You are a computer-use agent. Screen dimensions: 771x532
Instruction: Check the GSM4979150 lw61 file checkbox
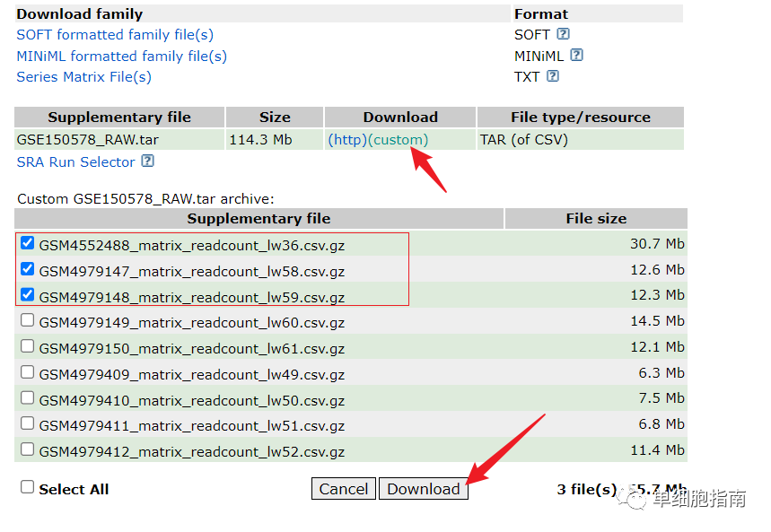[28, 346]
